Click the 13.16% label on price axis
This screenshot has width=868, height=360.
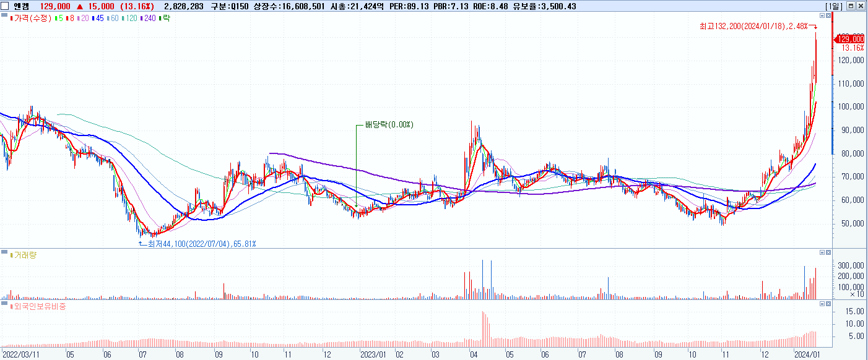click(853, 48)
